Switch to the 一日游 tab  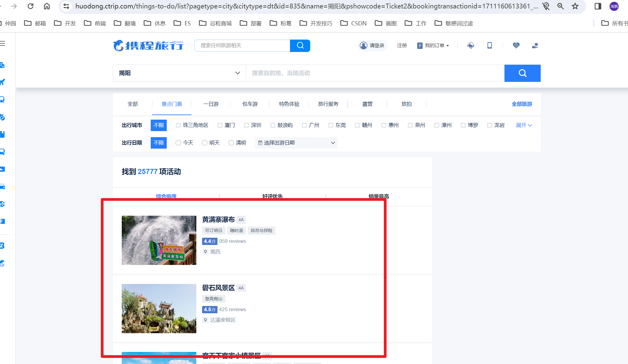(211, 104)
